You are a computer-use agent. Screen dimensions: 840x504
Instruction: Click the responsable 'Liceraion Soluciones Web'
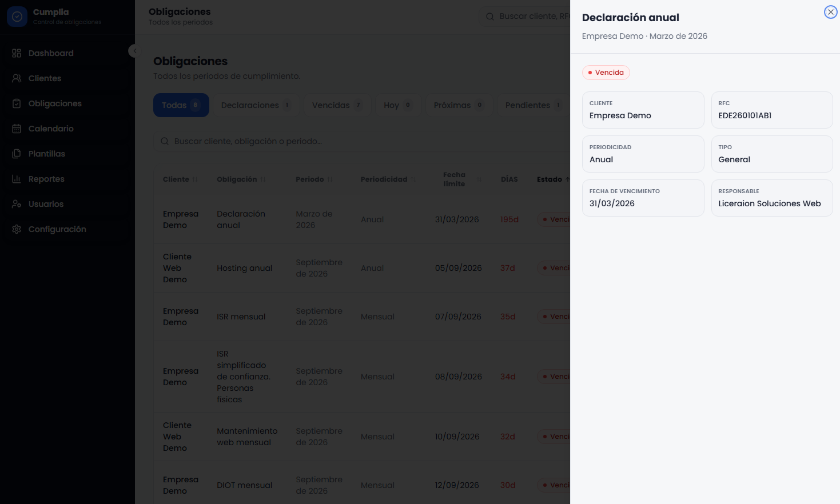(x=770, y=203)
